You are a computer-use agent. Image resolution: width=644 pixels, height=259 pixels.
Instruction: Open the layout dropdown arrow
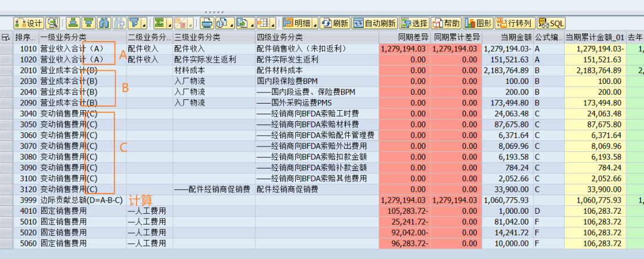[274, 23]
